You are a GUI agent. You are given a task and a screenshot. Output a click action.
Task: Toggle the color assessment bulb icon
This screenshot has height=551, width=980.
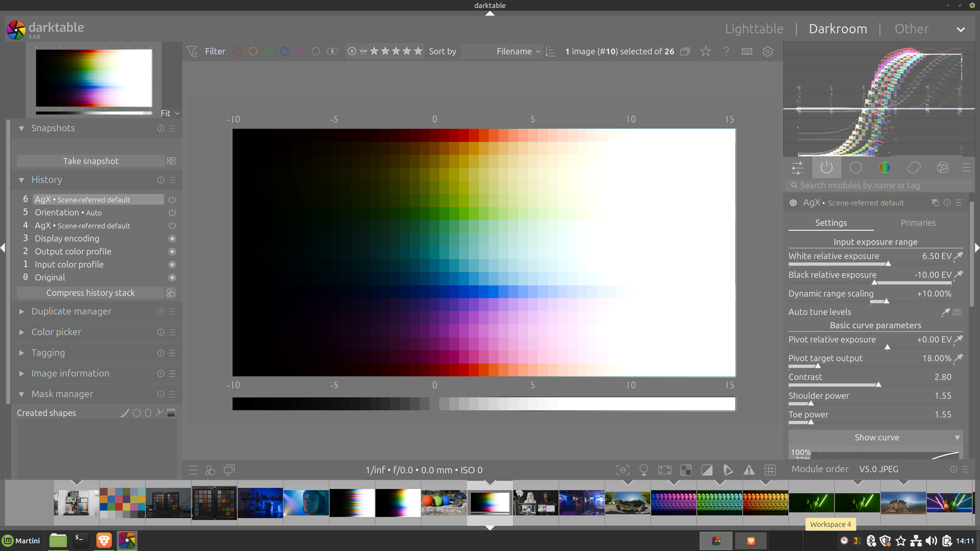click(x=644, y=470)
